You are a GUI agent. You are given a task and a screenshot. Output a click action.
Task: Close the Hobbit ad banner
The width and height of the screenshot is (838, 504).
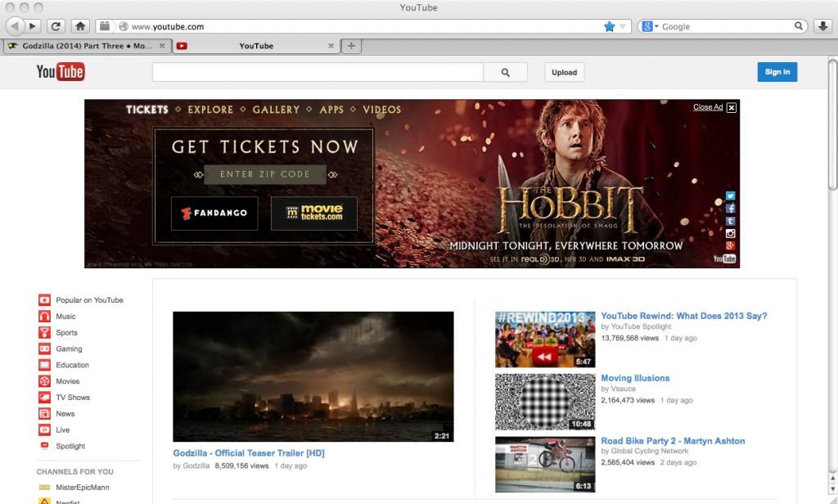point(732,107)
